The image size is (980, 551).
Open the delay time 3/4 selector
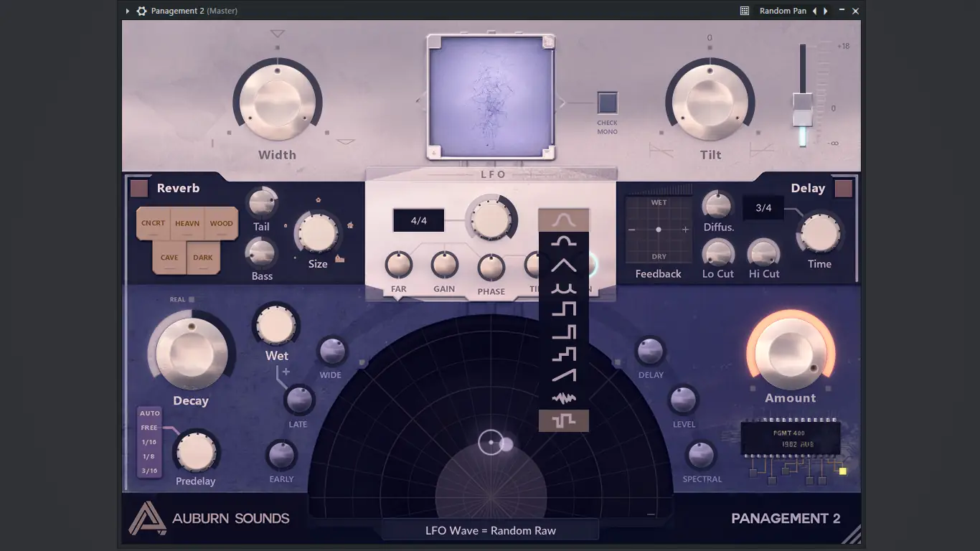click(x=763, y=208)
